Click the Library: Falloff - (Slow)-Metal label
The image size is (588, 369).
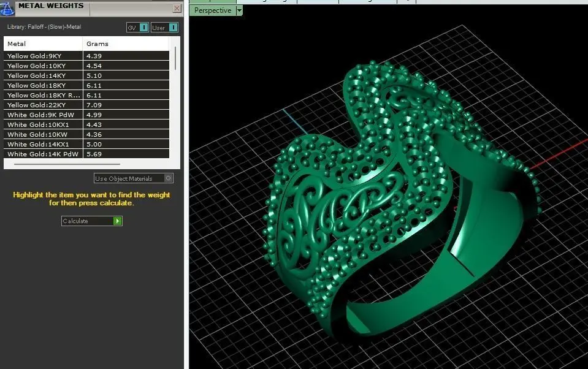tap(44, 26)
